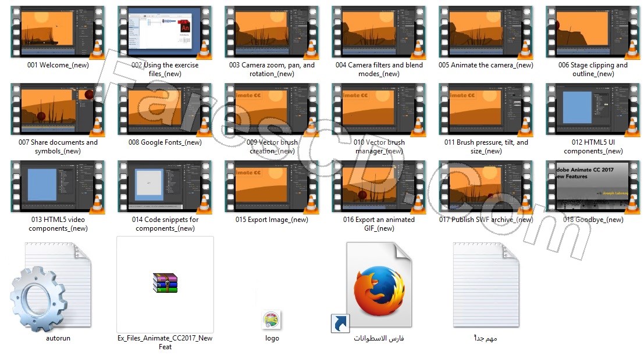Click the Ex_Files_Animate_CC2017_New Feat label
The height and width of the screenshot is (362, 644).
(165, 342)
